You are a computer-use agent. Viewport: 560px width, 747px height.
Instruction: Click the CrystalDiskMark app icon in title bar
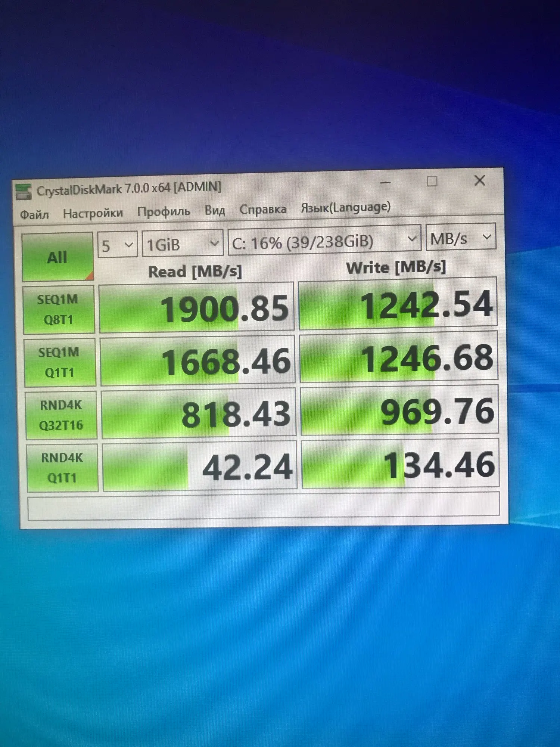[24, 192]
